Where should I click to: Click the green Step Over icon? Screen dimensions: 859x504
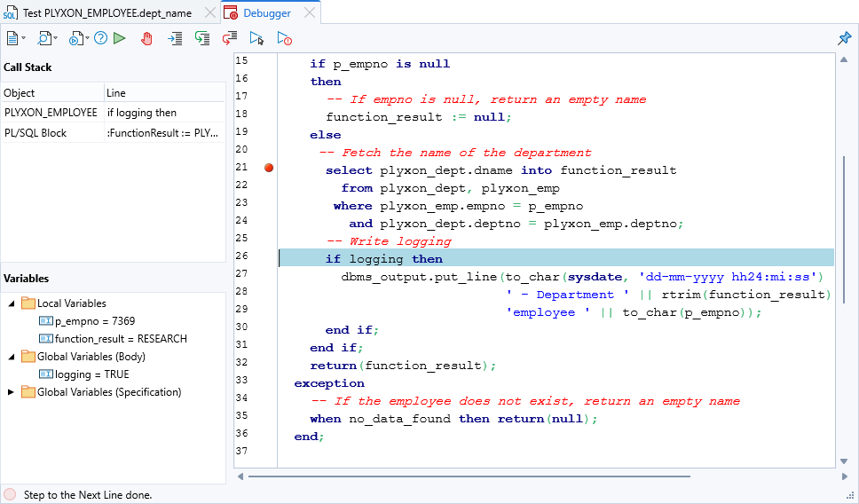[x=202, y=38]
